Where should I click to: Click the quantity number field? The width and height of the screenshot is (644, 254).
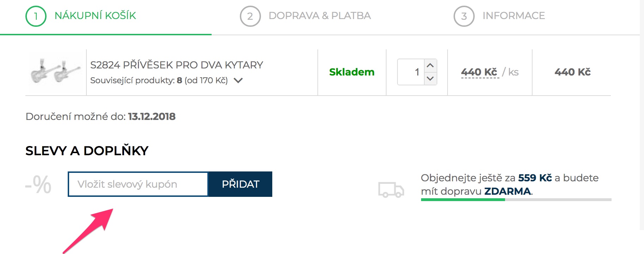411,72
